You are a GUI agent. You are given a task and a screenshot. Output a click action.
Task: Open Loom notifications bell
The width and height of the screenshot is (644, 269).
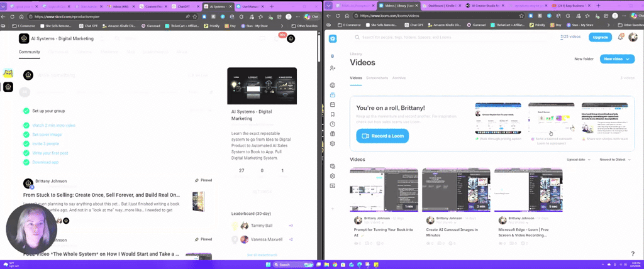(620, 37)
